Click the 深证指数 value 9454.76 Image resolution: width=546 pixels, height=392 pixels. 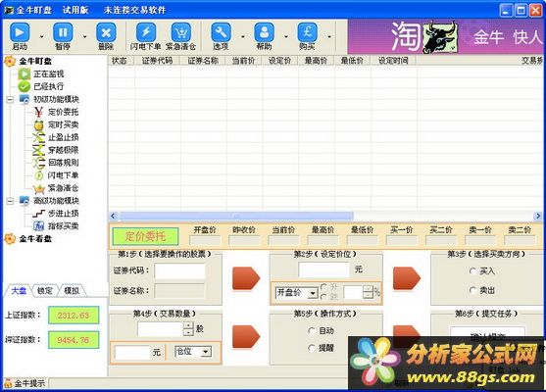74,340
